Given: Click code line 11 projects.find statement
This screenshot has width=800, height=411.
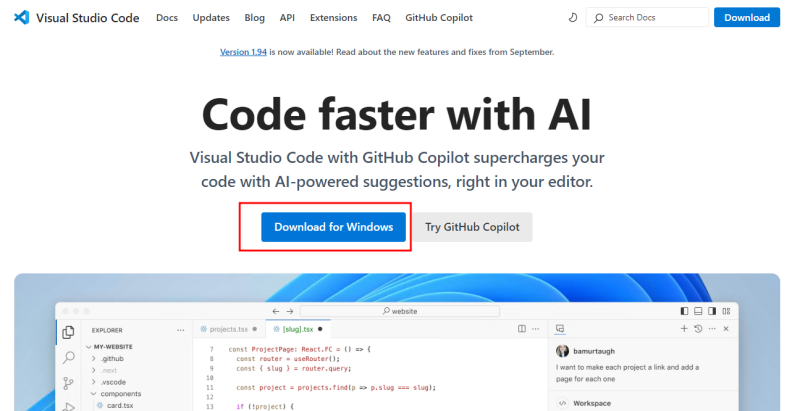Looking at the screenshot, I should pos(336,388).
